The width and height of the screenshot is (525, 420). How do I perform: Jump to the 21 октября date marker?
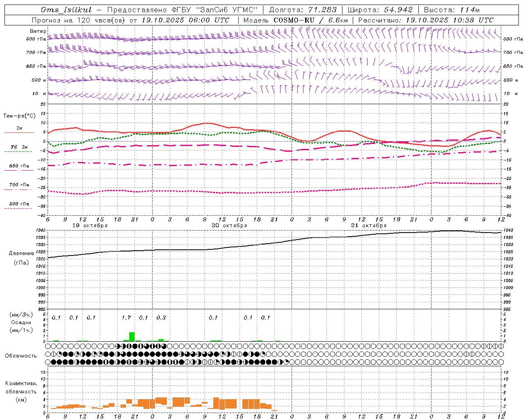pyautogui.click(x=369, y=226)
